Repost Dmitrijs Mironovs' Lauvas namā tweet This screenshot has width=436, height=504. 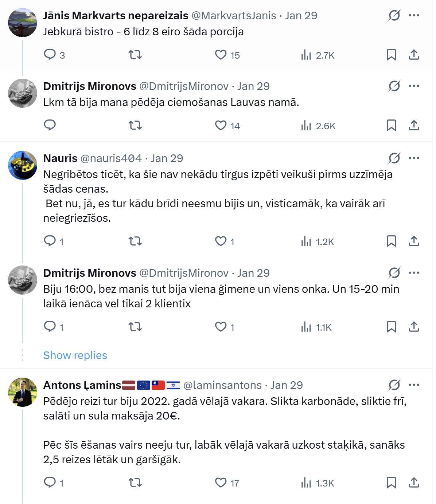pyautogui.click(x=135, y=125)
